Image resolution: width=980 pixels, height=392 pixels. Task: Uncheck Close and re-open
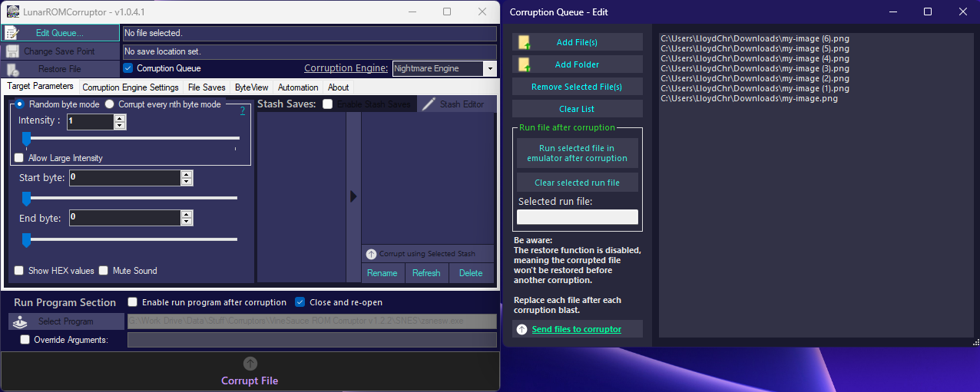tap(300, 302)
